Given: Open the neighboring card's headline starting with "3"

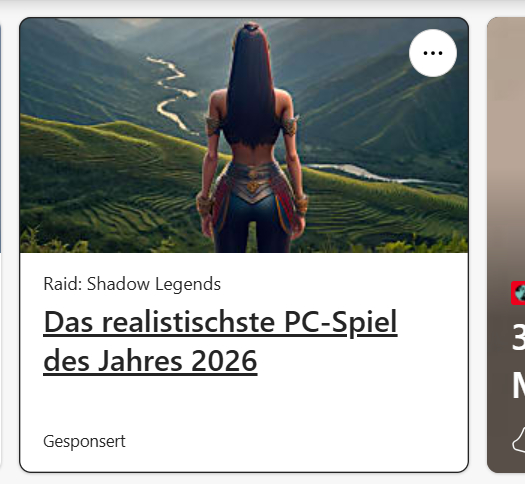Looking at the screenshot, I should point(518,337).
